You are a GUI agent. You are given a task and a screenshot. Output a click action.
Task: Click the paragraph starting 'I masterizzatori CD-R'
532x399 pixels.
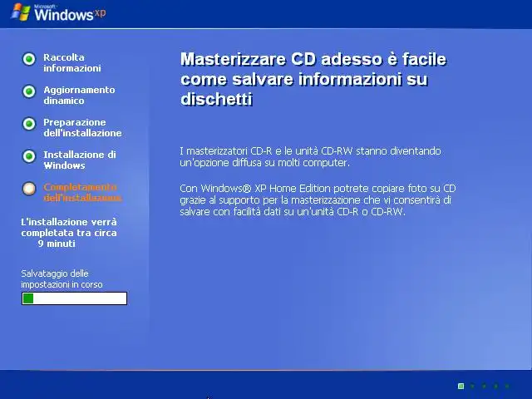coord(310,156)
